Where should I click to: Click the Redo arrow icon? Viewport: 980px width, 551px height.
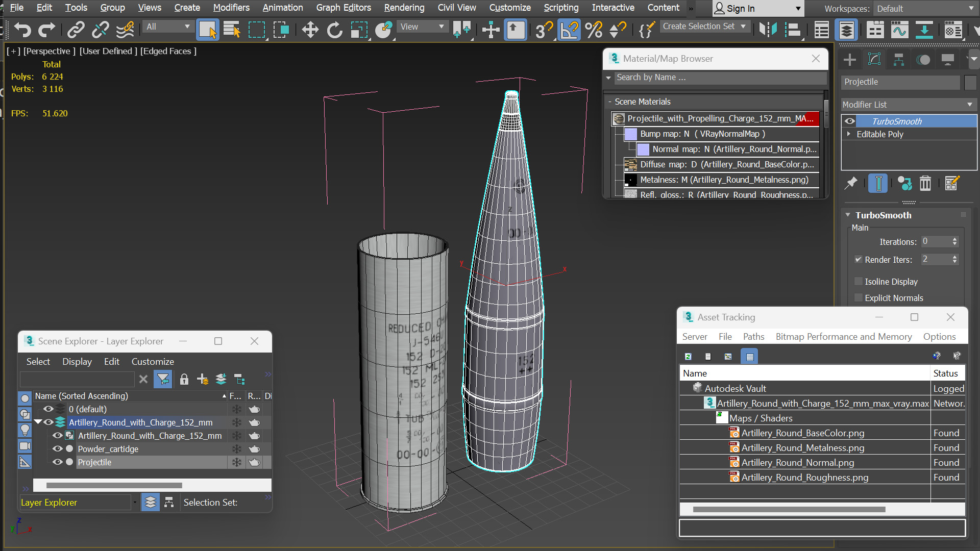coord(46,30)
